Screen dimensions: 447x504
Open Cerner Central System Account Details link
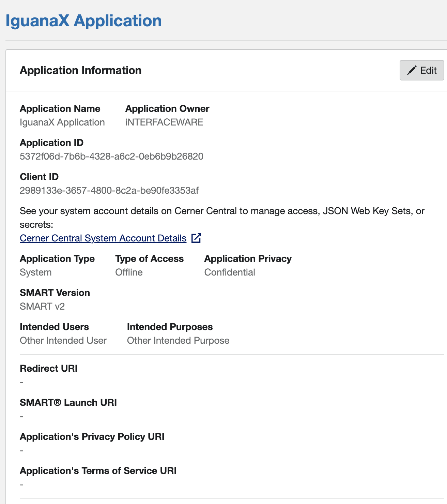coord(103,238)
